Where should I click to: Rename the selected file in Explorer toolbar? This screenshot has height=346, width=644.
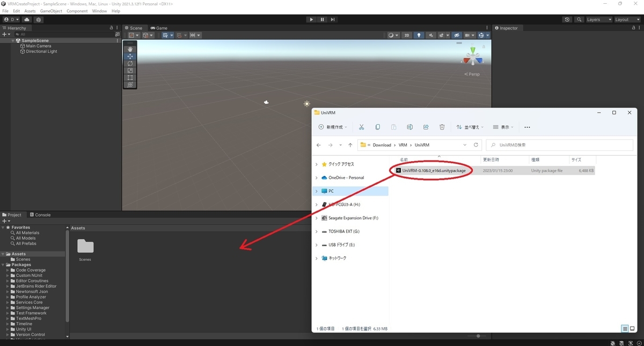pyautogui.click(x=409, y=127)
